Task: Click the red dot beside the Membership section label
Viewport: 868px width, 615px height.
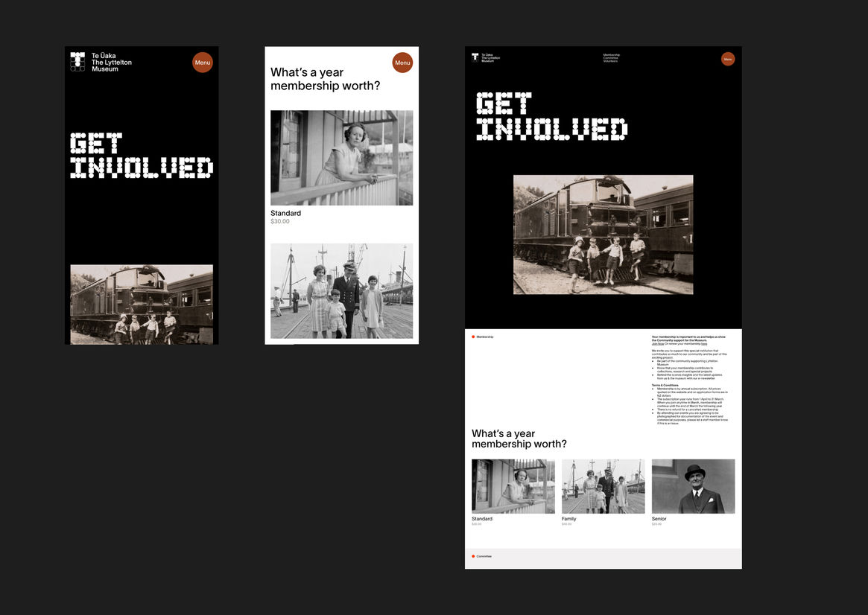Action: tap(473, 337)
